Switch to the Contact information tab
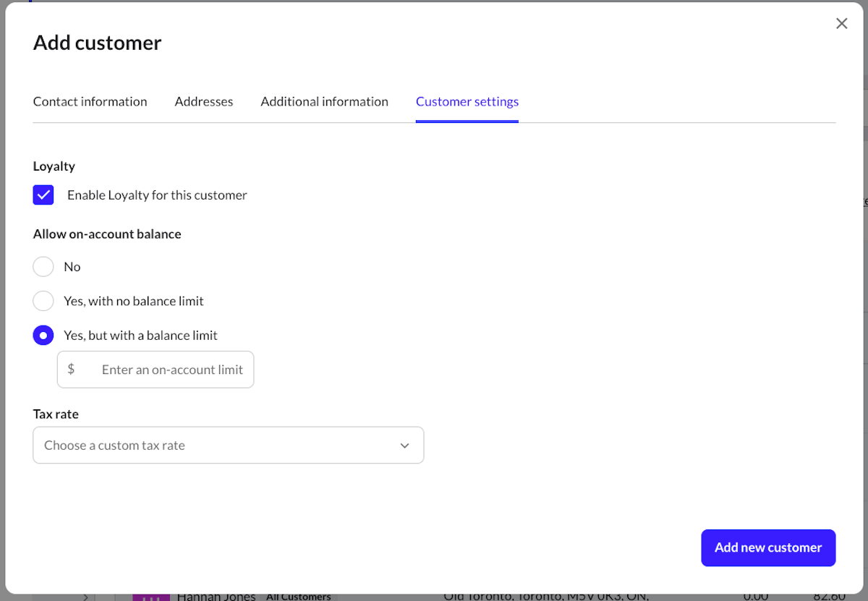The height and width of the screenshot is (601, 868). [90, 102]
